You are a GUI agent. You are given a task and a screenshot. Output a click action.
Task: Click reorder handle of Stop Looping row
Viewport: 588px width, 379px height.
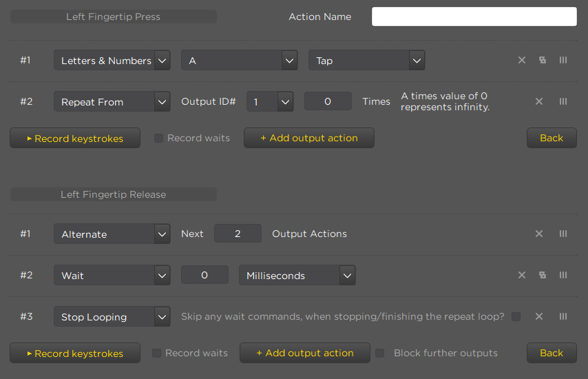point(563,316)
